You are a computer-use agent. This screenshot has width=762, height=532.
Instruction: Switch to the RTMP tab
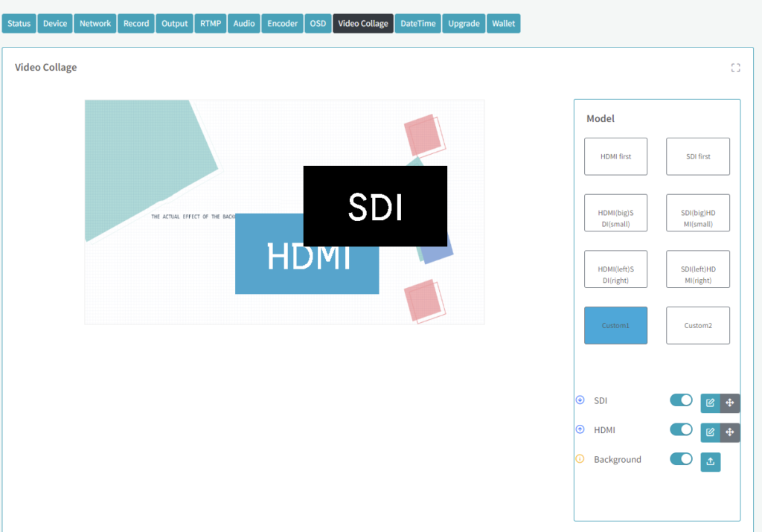tap(211, 24)
